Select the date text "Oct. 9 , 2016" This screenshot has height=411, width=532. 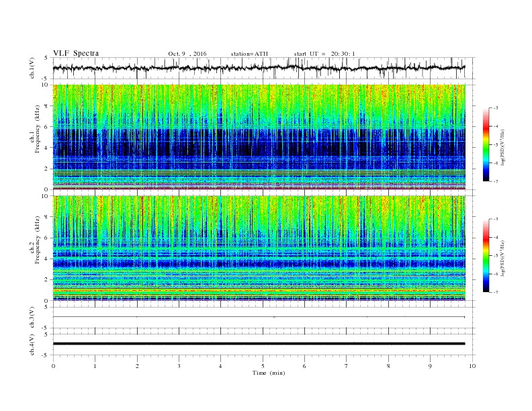[x=187, y=54]
